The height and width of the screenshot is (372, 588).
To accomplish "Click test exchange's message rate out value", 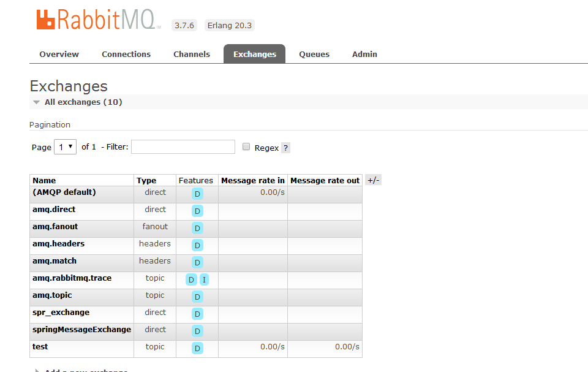I will click(x=347, y=347).
